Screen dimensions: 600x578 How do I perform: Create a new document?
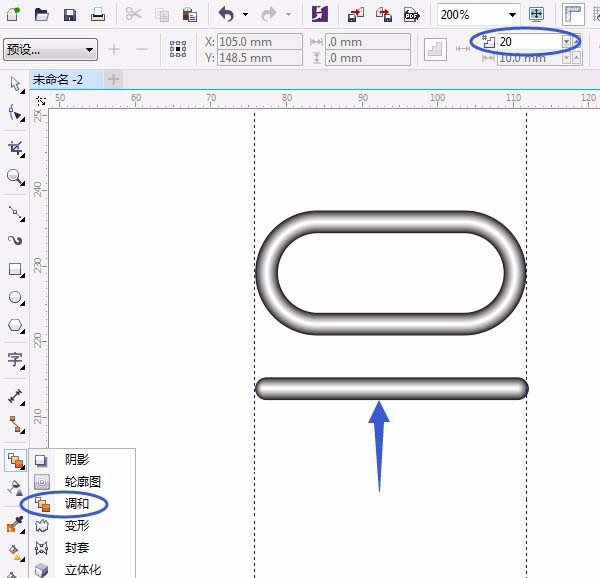tap(13, 14)
